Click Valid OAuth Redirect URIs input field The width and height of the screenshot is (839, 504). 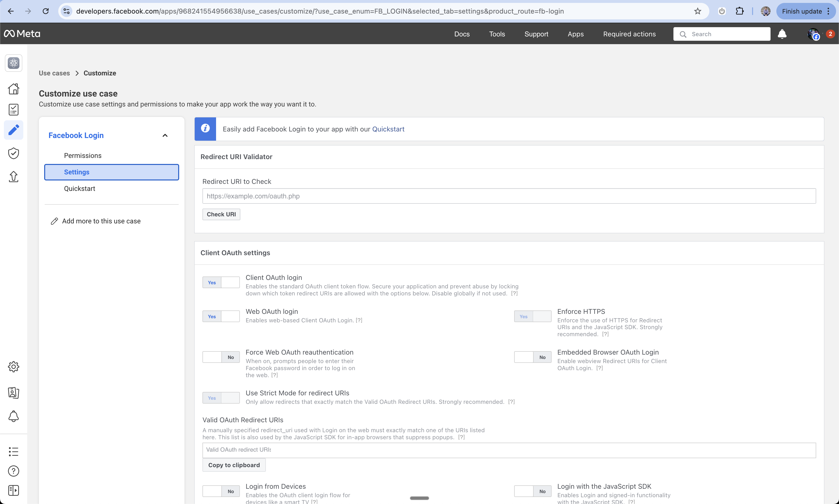click(x=509, y=450)
